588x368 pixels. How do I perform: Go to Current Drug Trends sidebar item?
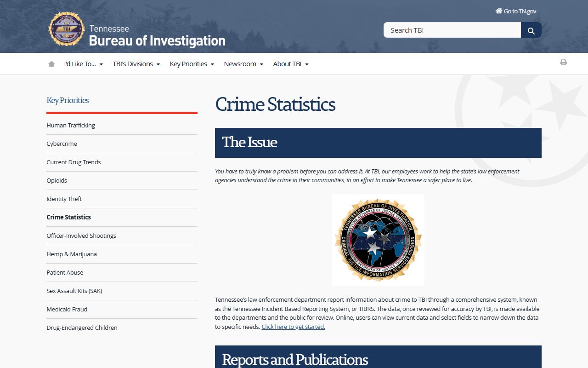coord(73,162)
